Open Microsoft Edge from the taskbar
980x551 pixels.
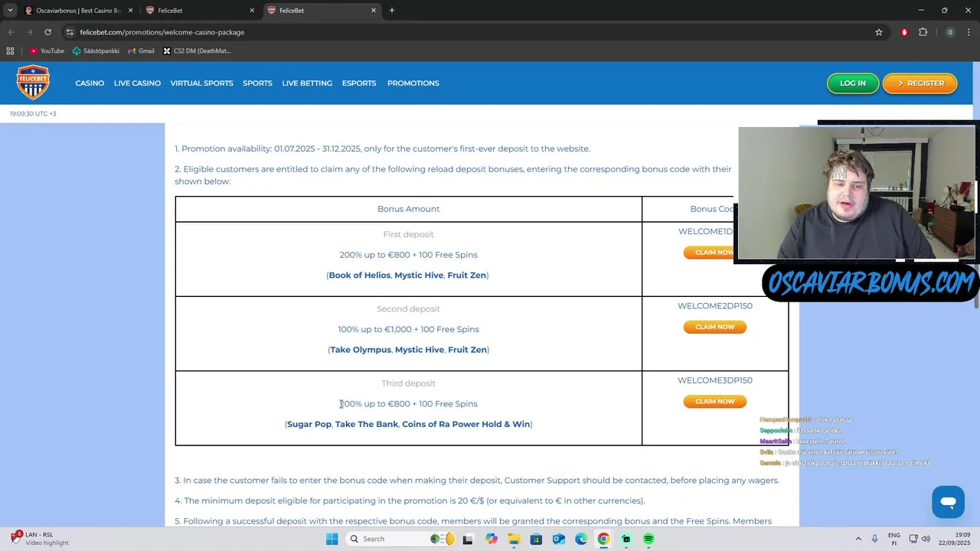(x=581, y=539)
